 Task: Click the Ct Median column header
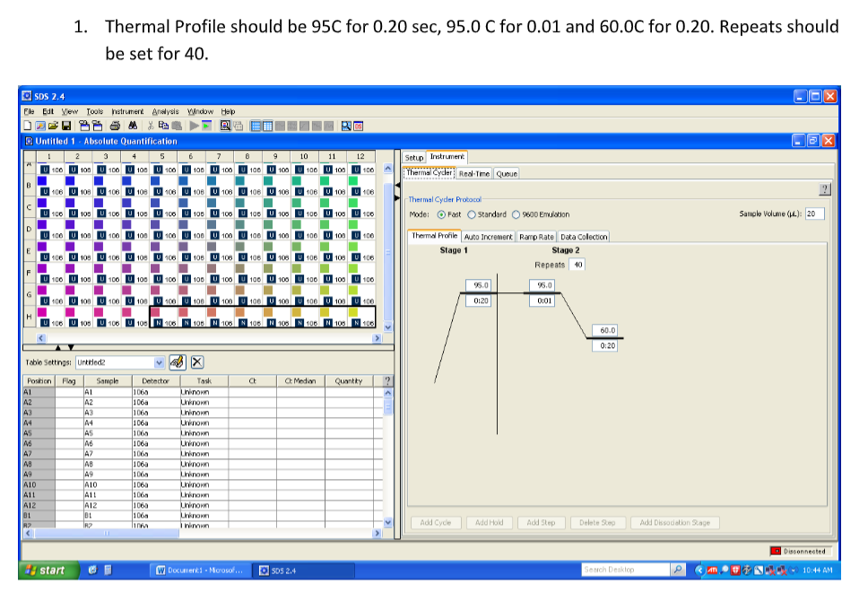tap(300, 381)
